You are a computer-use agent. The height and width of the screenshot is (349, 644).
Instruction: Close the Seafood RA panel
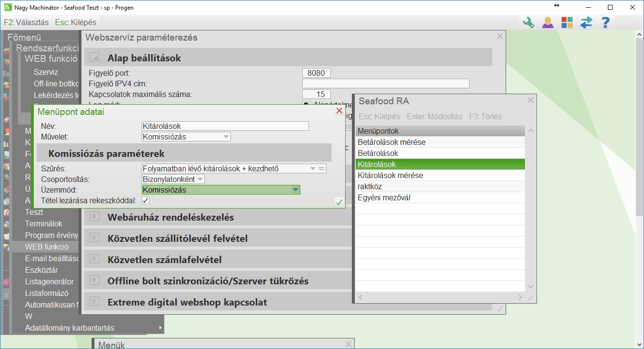tap(531, 100)
